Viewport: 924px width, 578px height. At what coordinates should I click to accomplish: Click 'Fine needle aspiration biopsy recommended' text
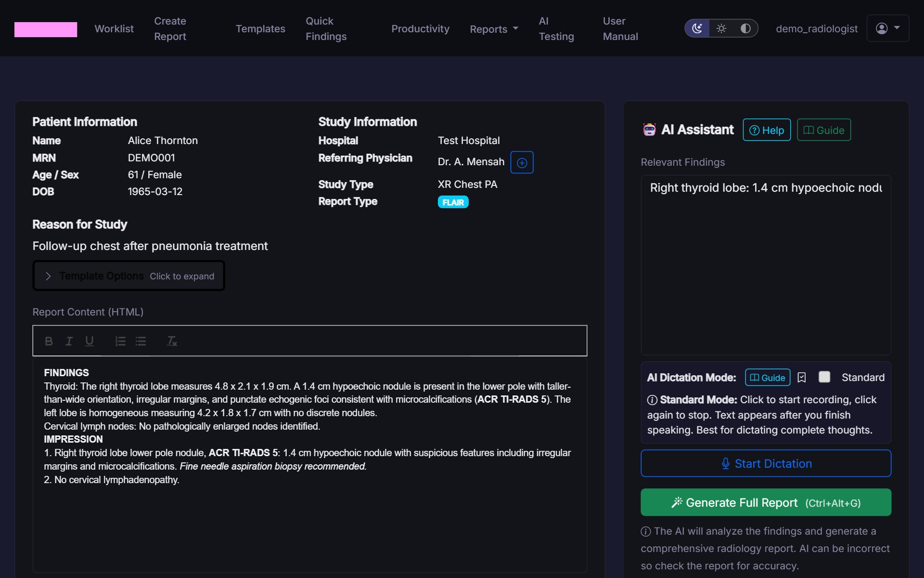click(x=273, y=466)
